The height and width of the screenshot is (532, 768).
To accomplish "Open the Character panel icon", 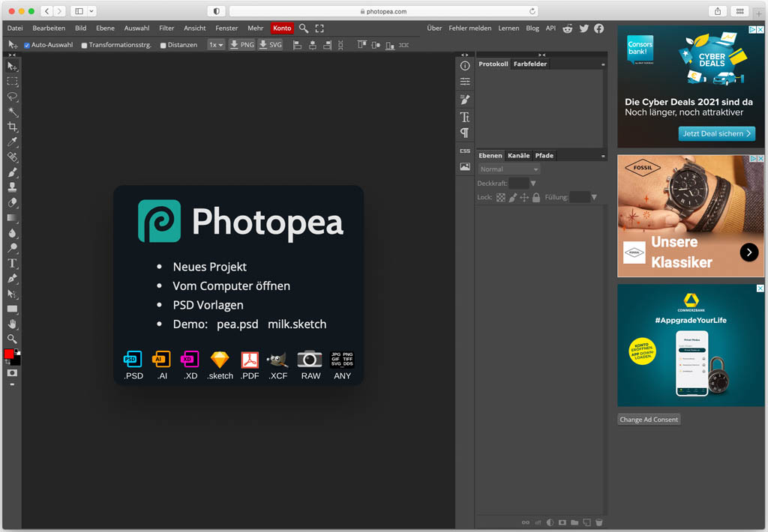I will 465,117.
